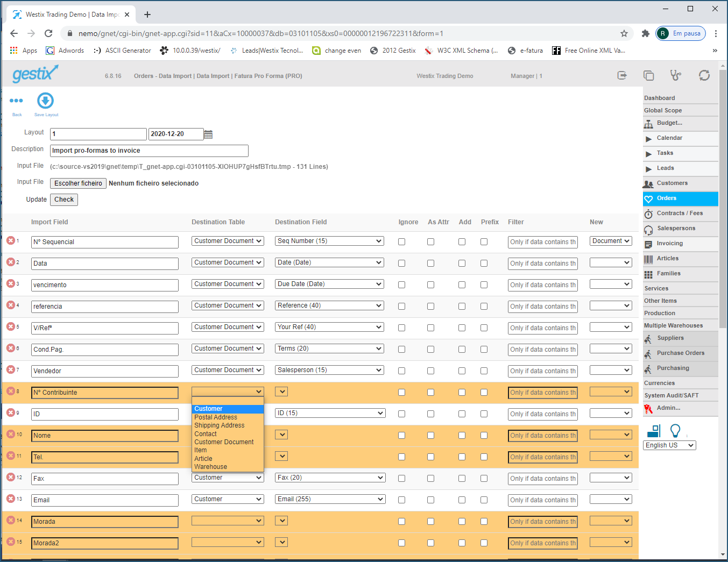The image size is (728, 562).
Task: Go back with the three-dots Back icon
Action: pyautogui.click(x=16, y=101)
